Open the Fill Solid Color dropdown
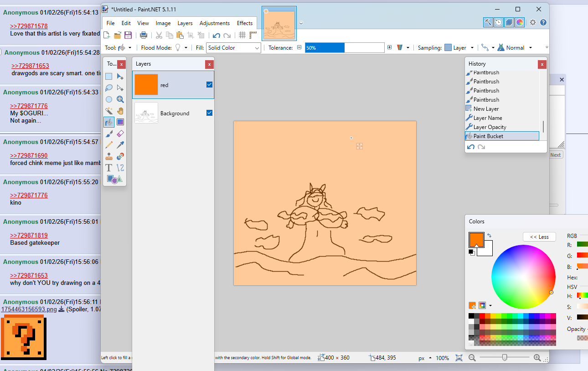The image size is (588, 371). coord(233,48)
